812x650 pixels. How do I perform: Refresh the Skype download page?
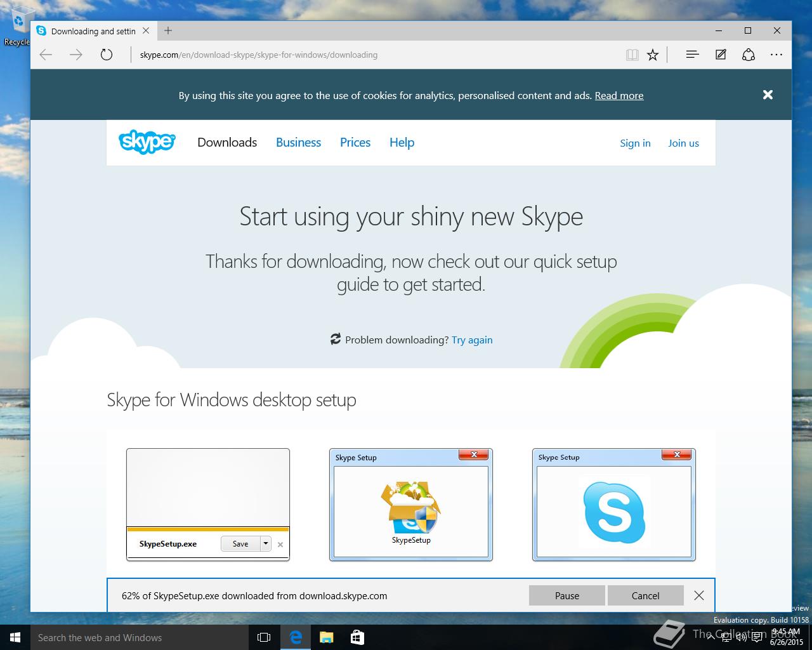107,55
